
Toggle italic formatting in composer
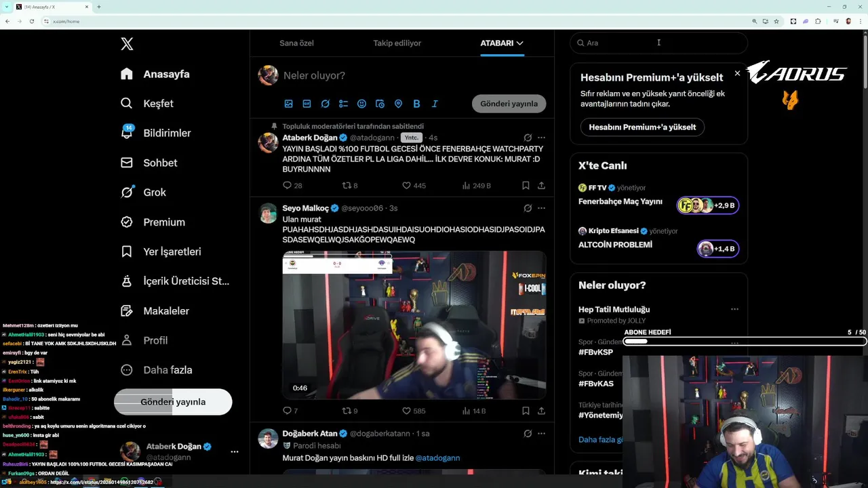435,104
